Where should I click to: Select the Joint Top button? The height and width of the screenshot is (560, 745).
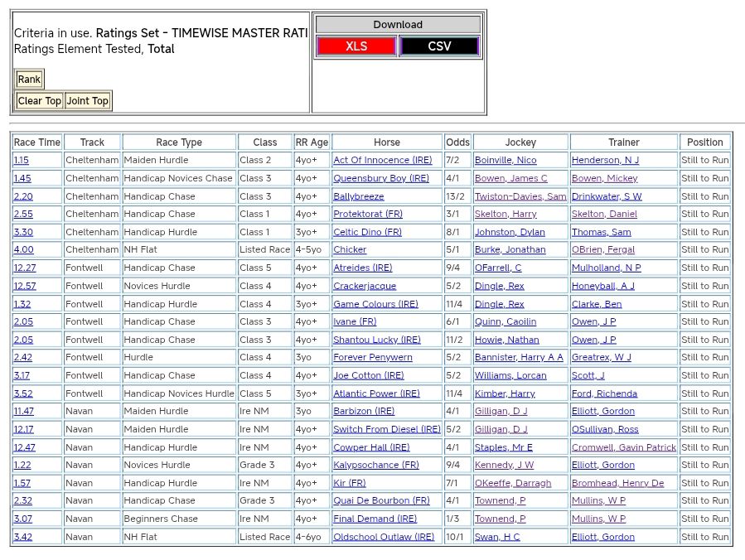(x=88, y=101)
